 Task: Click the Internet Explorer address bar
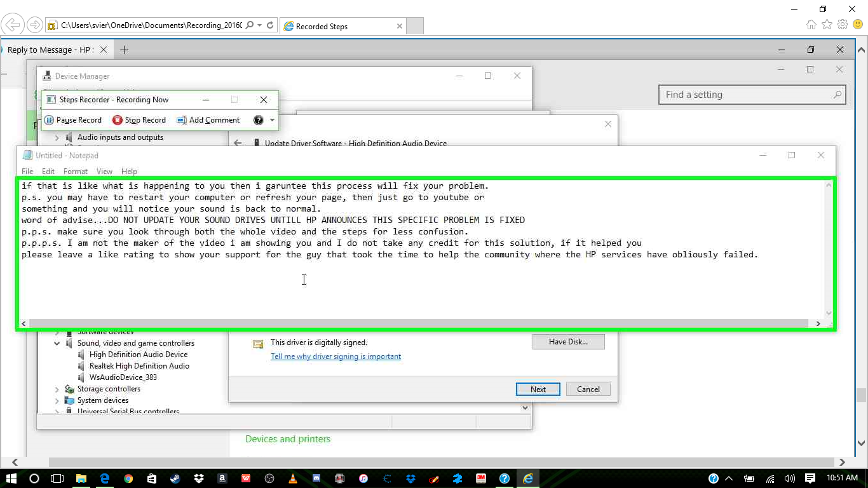click(151, 25)
